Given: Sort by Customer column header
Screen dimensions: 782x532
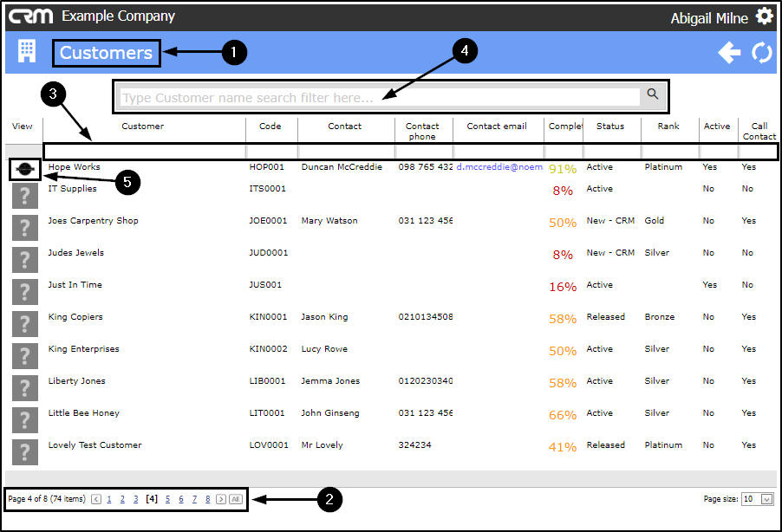Looking at the screenshot, I should [x=143, y=127].
